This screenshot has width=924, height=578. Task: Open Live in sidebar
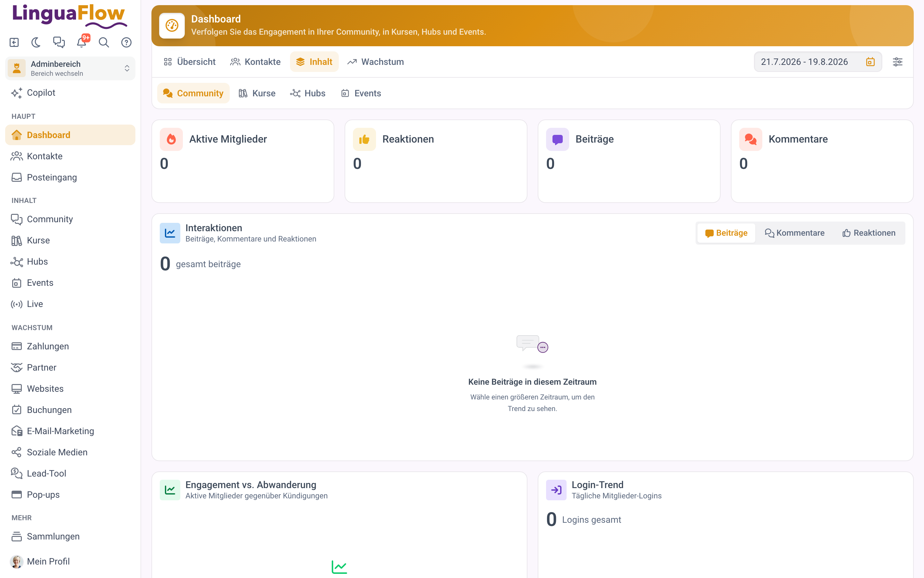[70, 304]
